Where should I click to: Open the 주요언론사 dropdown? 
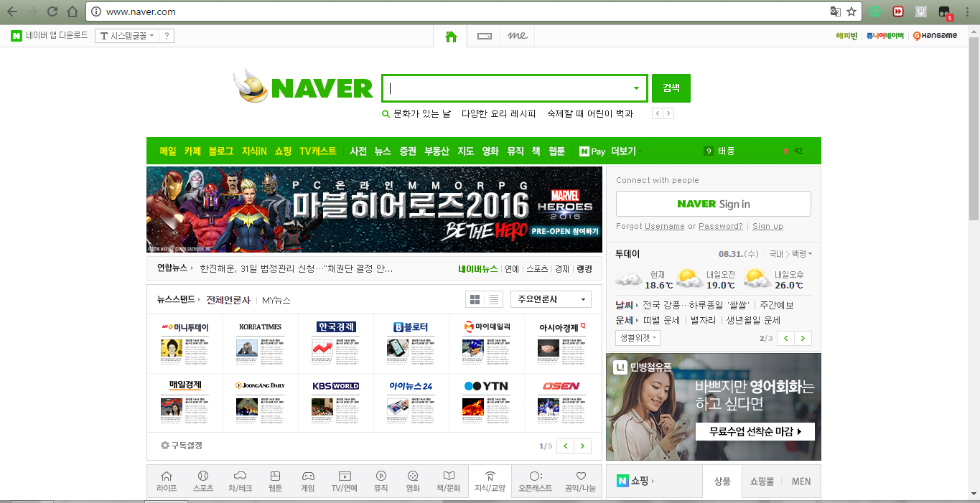pos(550,298)
